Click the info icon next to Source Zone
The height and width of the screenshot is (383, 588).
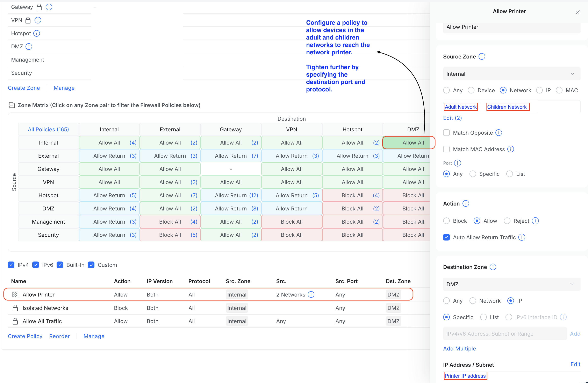pyautogui.click(x=482, y=56)
